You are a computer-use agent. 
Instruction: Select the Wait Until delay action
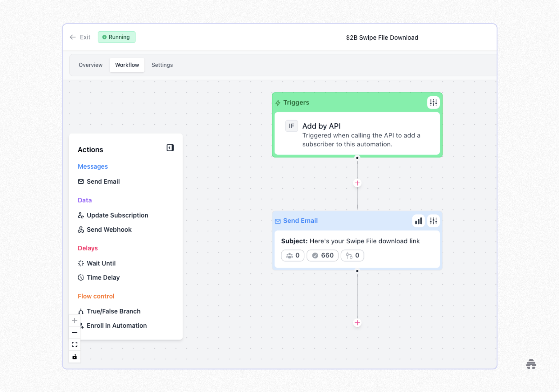coord(101,263)
